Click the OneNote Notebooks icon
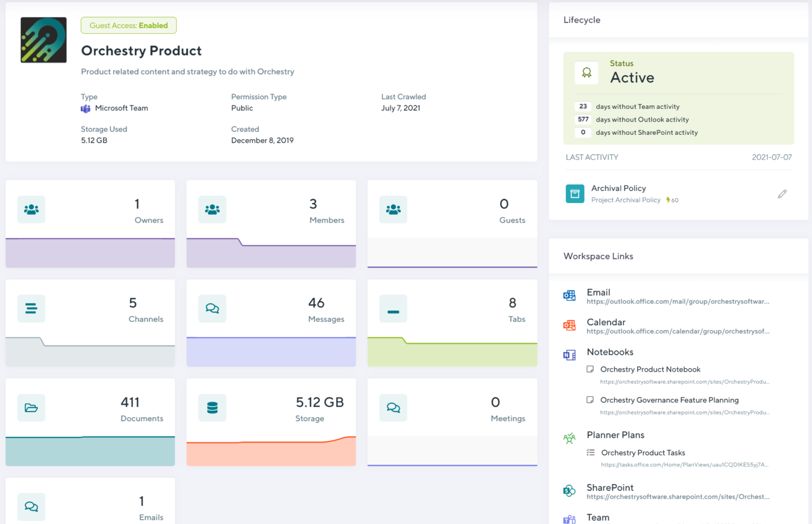Image resolution: width=812 pixels, height=524 pixels. tap(569, 355)
